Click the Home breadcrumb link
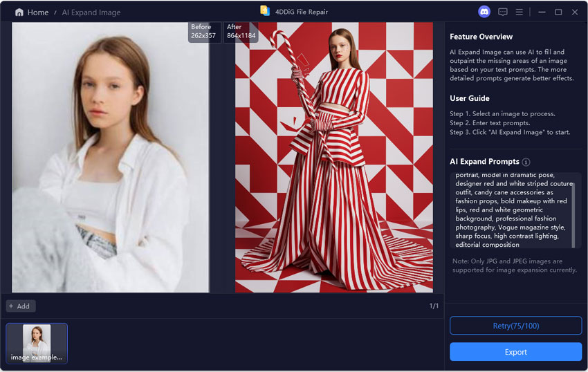The image size is (588, 372). coord(38,12)
